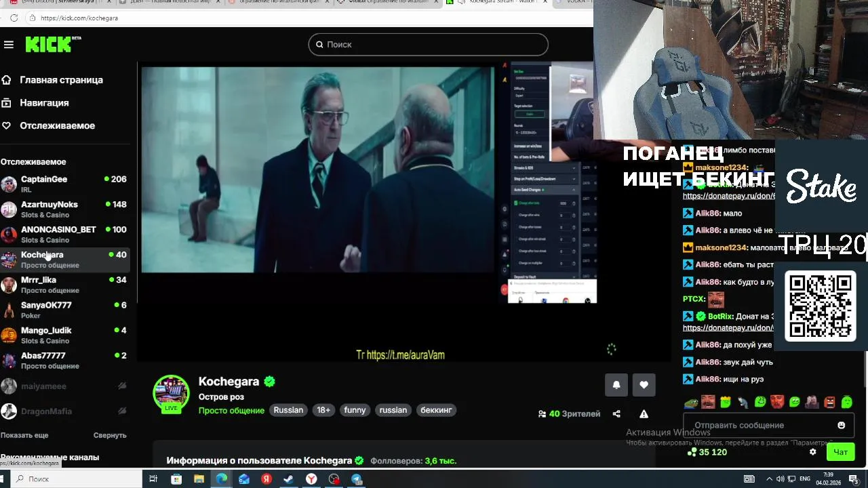Open Steam from taskbar
Viewport: 868px width, 488px height.
point(288,479)
